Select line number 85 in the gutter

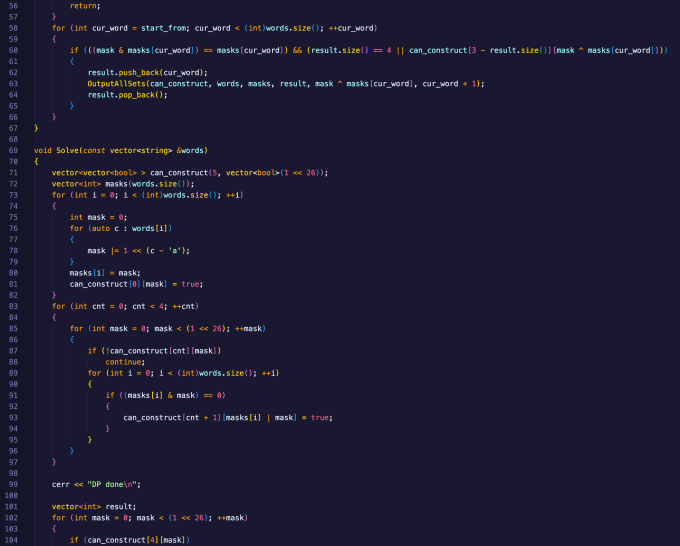[x=13, y=329]
